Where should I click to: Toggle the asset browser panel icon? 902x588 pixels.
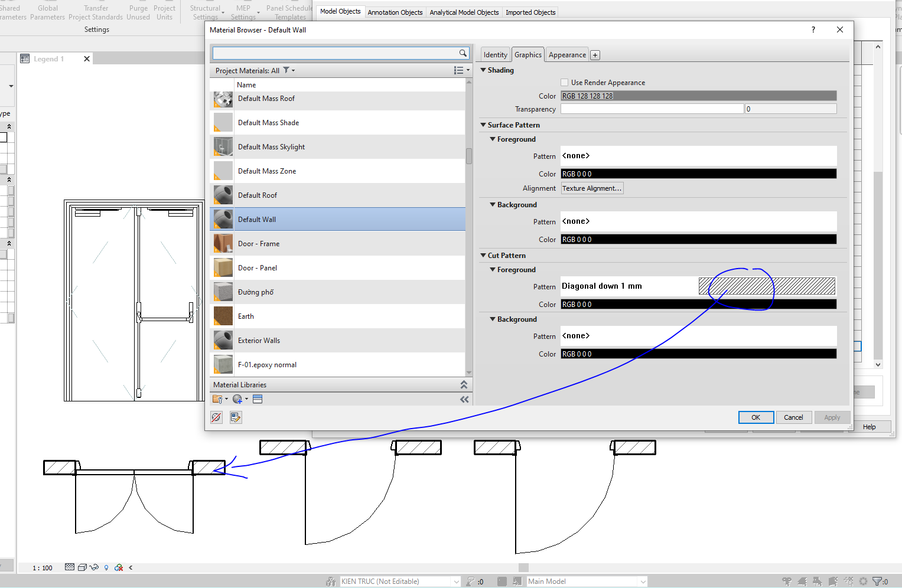(258, 399)
